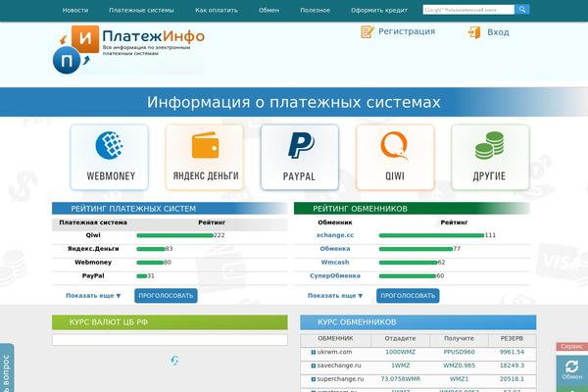Click the Регистрация link

pos(407,31)
